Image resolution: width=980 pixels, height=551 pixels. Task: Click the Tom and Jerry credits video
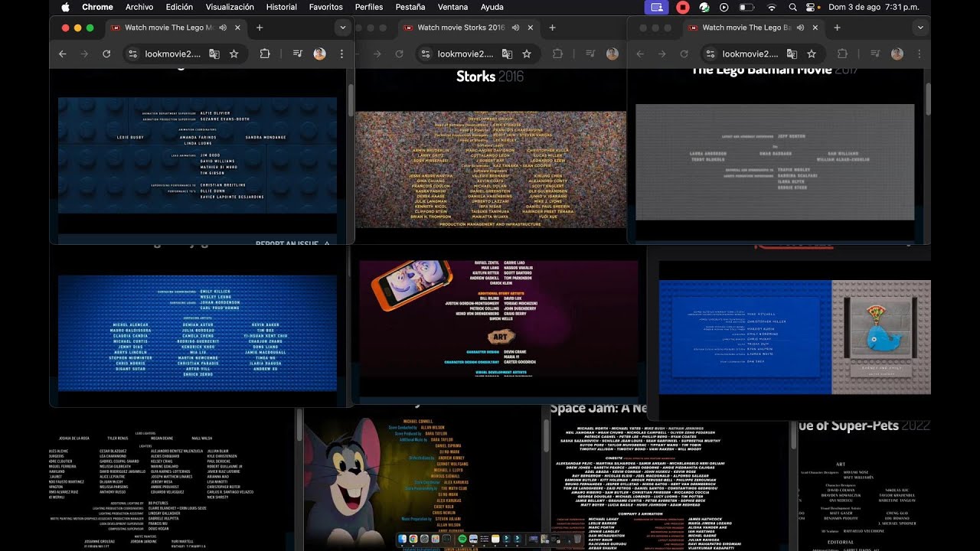point(423,482)
